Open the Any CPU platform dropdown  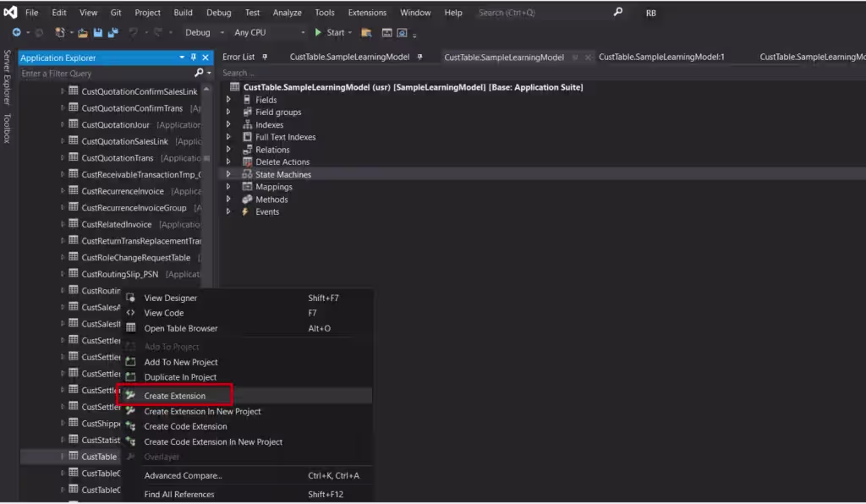coord(303,33)
